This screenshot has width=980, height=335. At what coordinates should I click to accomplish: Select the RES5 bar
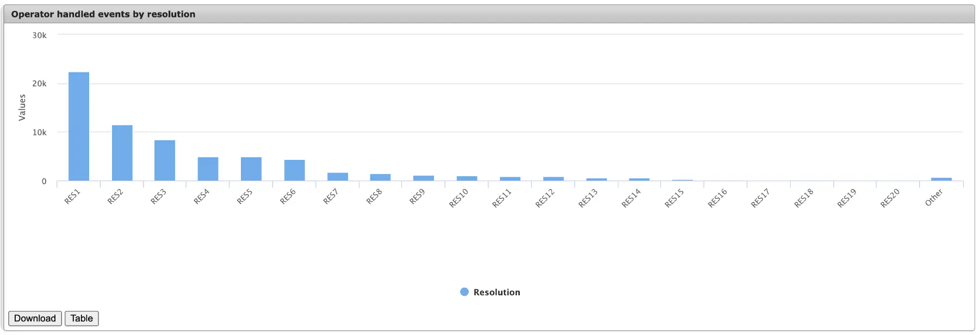[251, 169]
